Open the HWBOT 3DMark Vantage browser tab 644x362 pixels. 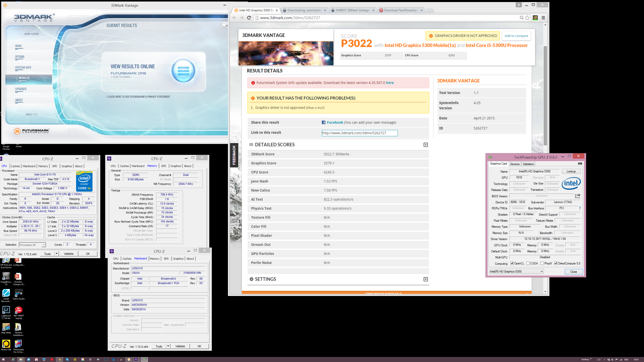click(x=353, y=10)
